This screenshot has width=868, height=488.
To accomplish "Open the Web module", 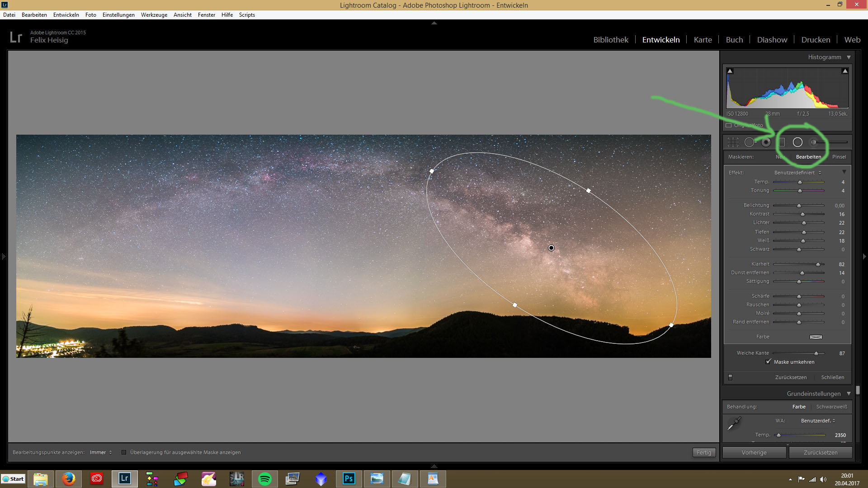I will pos(852,40).
